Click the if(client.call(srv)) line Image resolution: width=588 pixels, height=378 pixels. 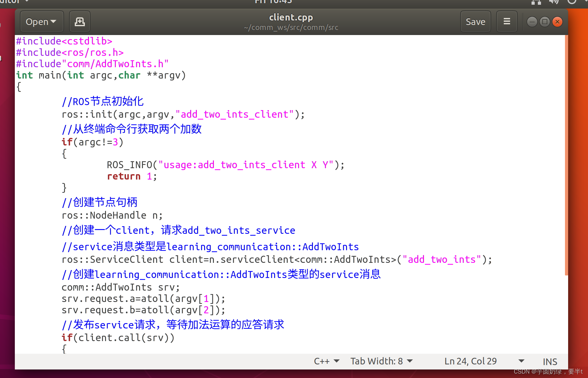pyautogui.click(x=118, y=338)
